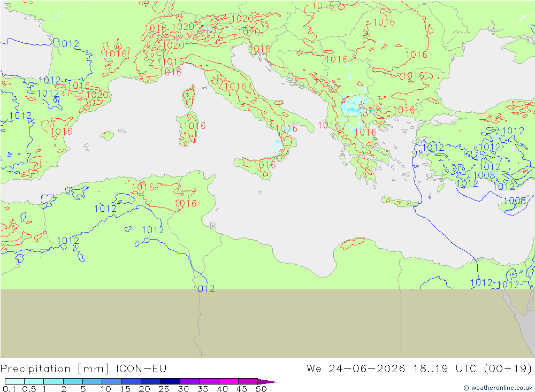The width and height of the screenshot is (535, 392).
Task: Select the 2 to 5 mm legend swatch
Action: pos(73,381)
